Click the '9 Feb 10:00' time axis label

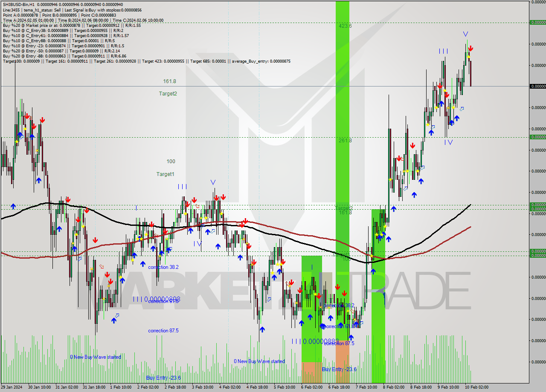point(448,387)
